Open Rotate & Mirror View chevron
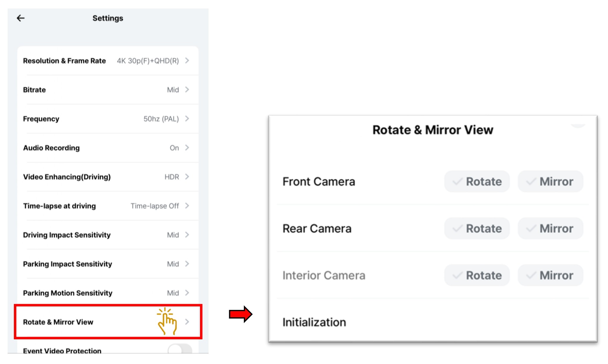 tap(187, 322)
